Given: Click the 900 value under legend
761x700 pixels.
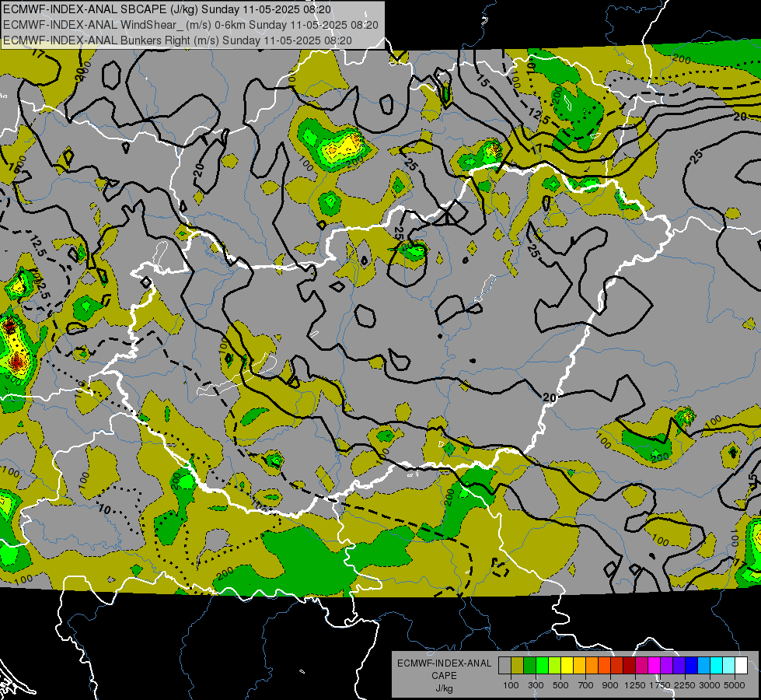Looking at the screenshot, I should (x=610, y=685).
